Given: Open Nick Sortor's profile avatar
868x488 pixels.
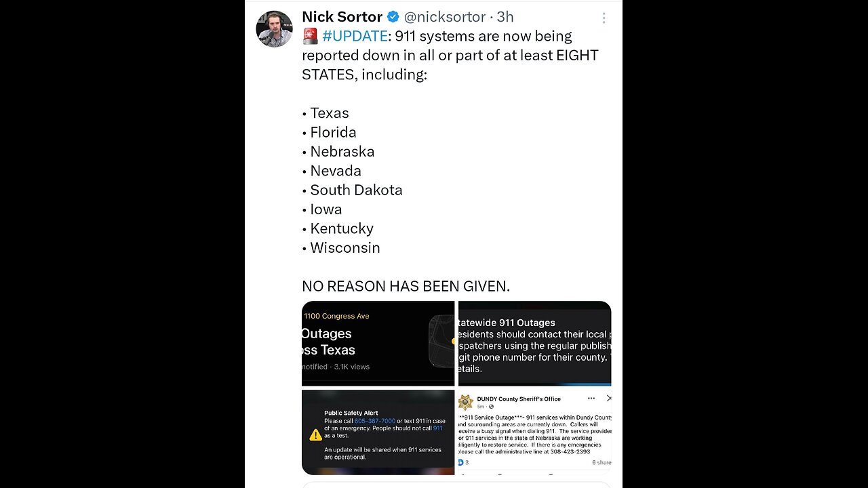Looking at the screenshot, I should (x=274, y=28).
